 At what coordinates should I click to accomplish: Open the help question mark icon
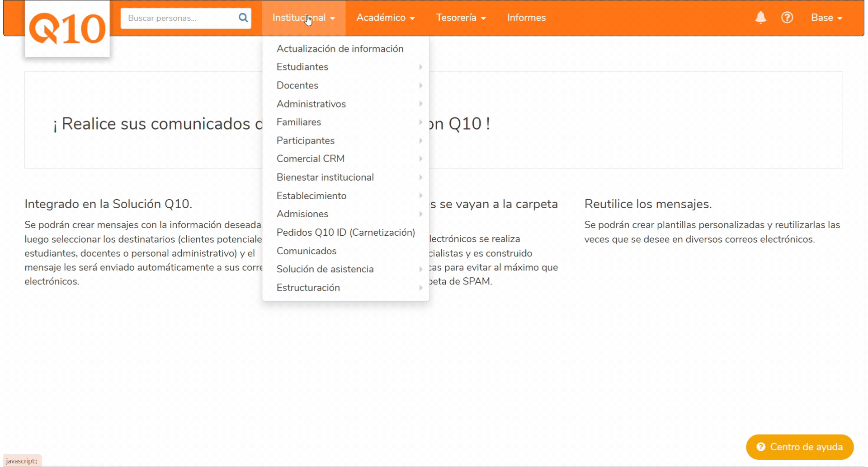[787, 18]
